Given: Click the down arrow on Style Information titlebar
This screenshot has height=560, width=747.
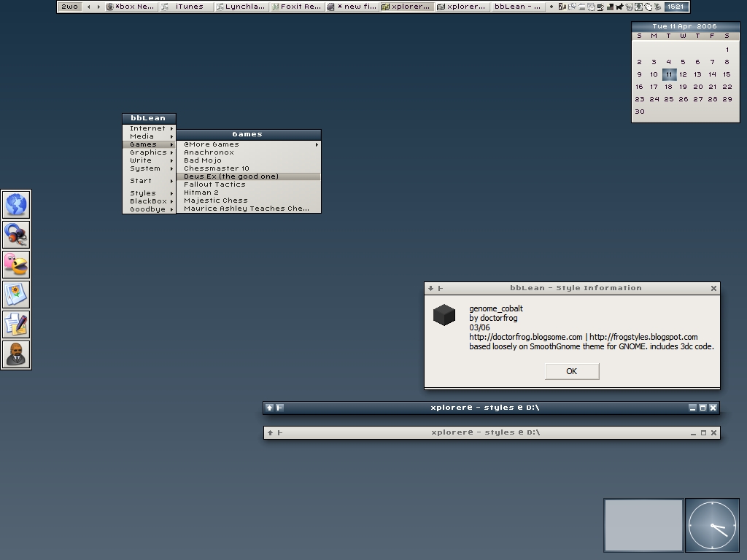Looking at the screenshot, I should point(430,288).
